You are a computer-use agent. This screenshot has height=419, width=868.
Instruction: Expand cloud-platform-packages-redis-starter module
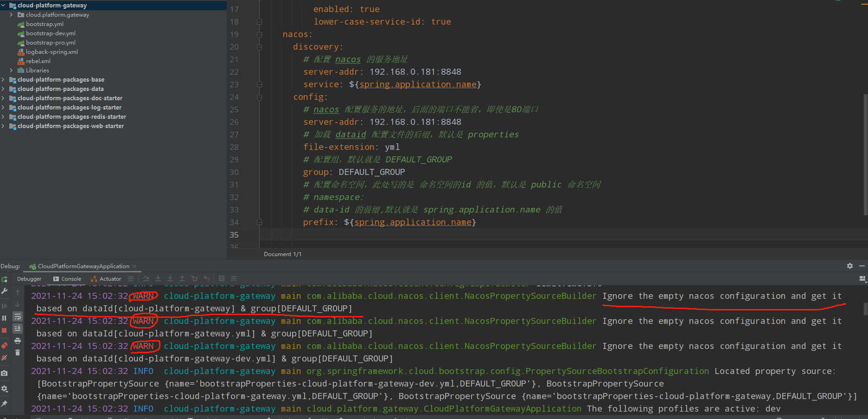[3, 117]
